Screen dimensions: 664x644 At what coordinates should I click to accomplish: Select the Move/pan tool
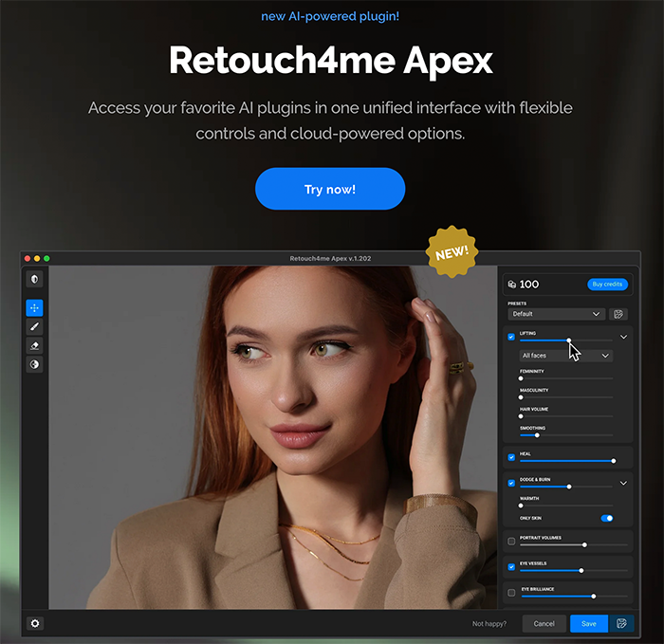click(x=35, y=308)
